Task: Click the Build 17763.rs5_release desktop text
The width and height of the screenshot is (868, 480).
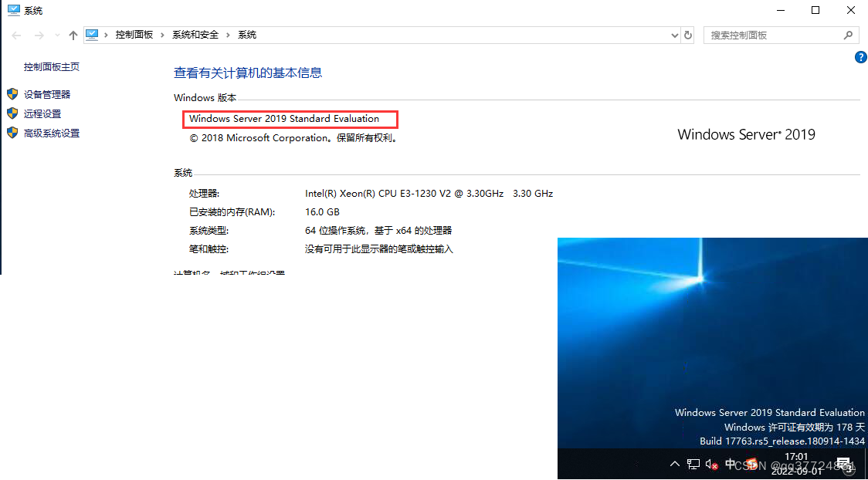Action: 782,441
